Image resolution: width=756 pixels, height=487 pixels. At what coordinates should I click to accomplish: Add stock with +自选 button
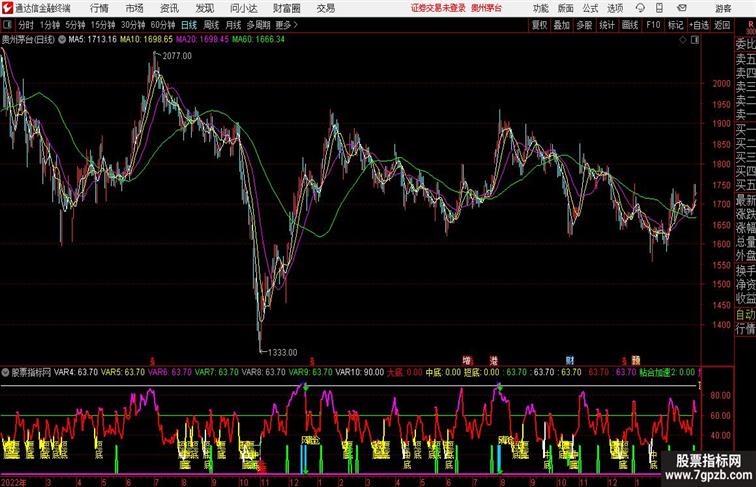tap(699, 25)
